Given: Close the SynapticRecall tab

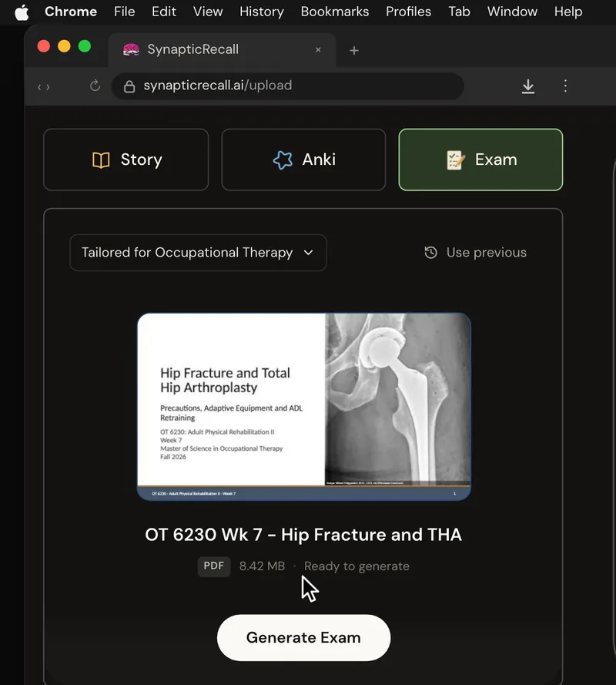Looking at the screenshot, I should tap(318, 50).
